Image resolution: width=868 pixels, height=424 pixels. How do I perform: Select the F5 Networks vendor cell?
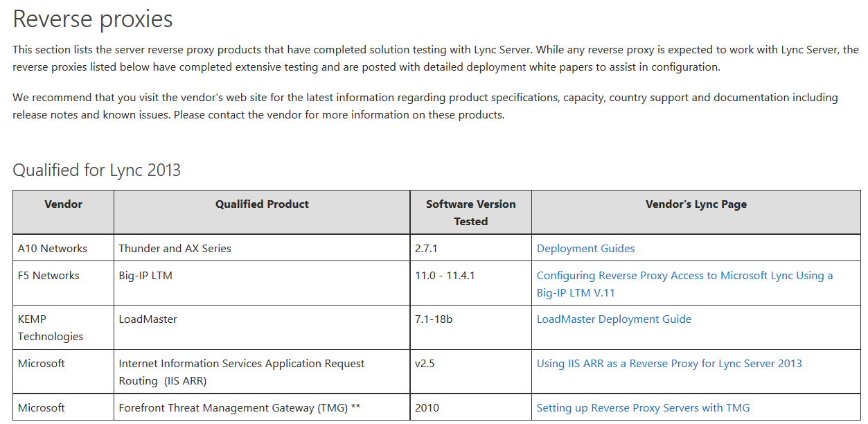[63, 284]
